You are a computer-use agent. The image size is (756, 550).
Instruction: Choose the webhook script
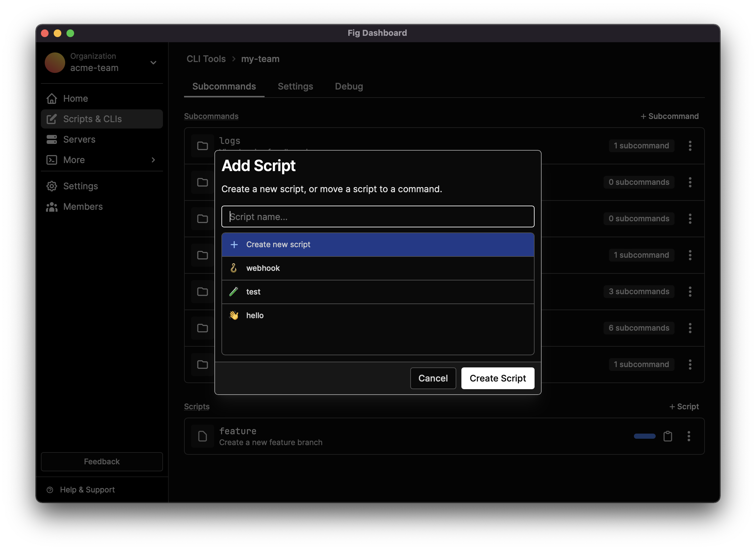click(x=378, y=268)
